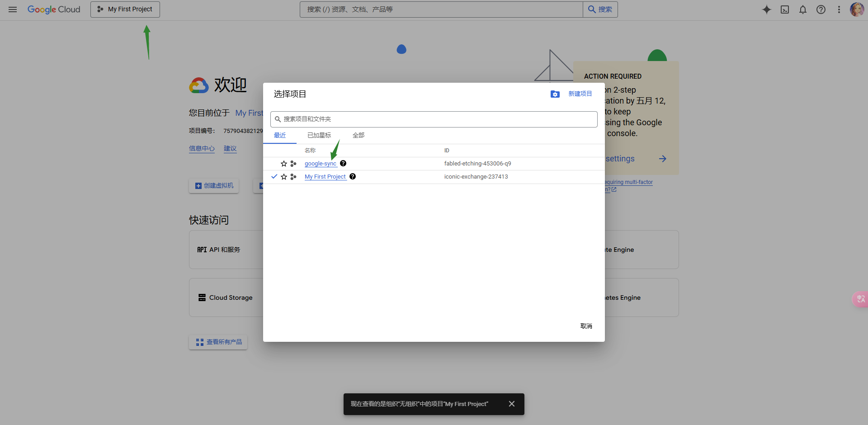Open the google-sync project link
This screenshot has height=425, width=868.
(321, 164)
